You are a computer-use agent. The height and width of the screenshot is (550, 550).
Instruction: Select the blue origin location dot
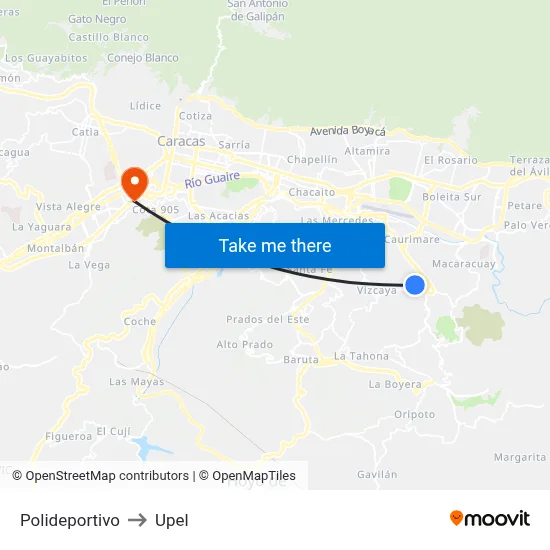415,285
